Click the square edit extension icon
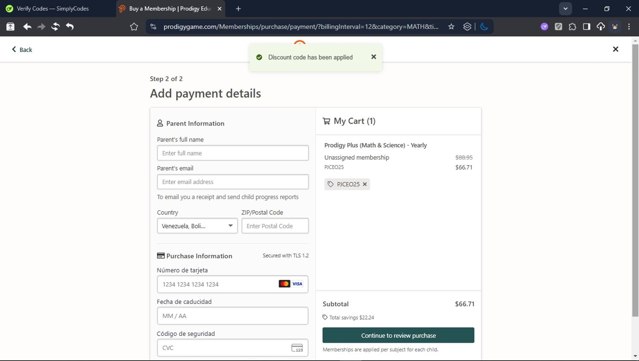 [x=558, y=26]
